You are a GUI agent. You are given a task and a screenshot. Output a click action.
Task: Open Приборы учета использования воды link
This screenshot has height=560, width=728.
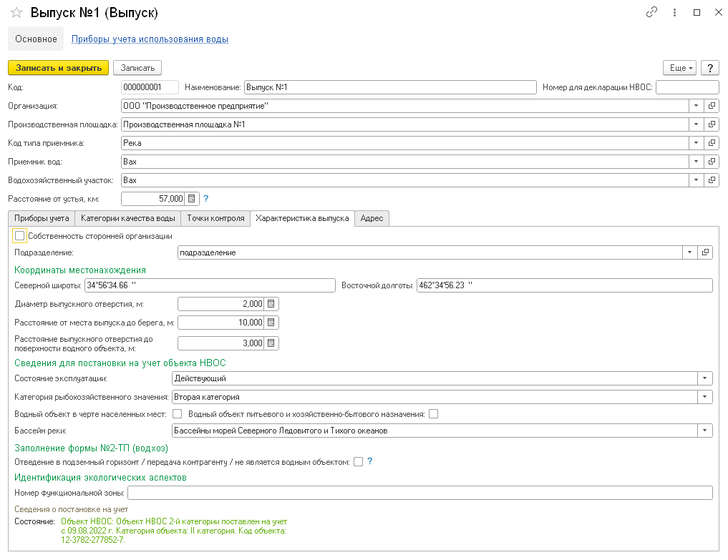(150, 39)
